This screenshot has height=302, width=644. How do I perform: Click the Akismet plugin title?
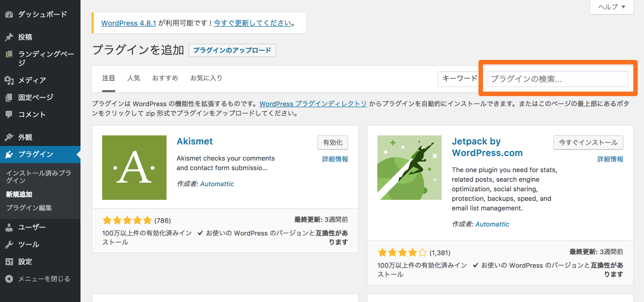pyautogui.click(x=195, y=141)
